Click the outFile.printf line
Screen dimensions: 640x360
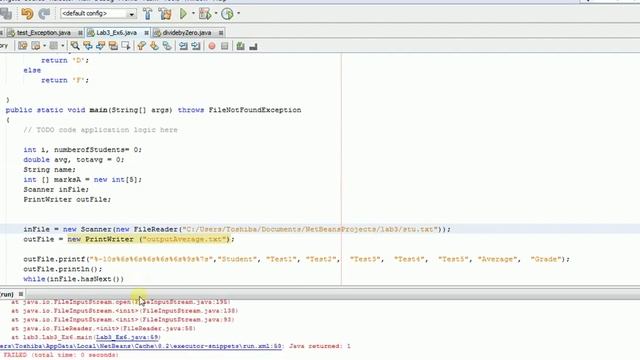pyautogui.click(x=296, y=259)
